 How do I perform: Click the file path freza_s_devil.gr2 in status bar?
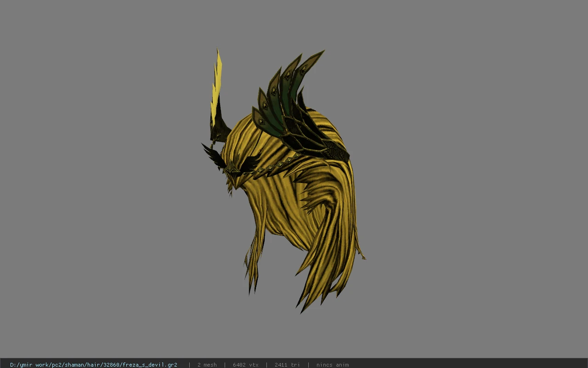tap(93, 365)
